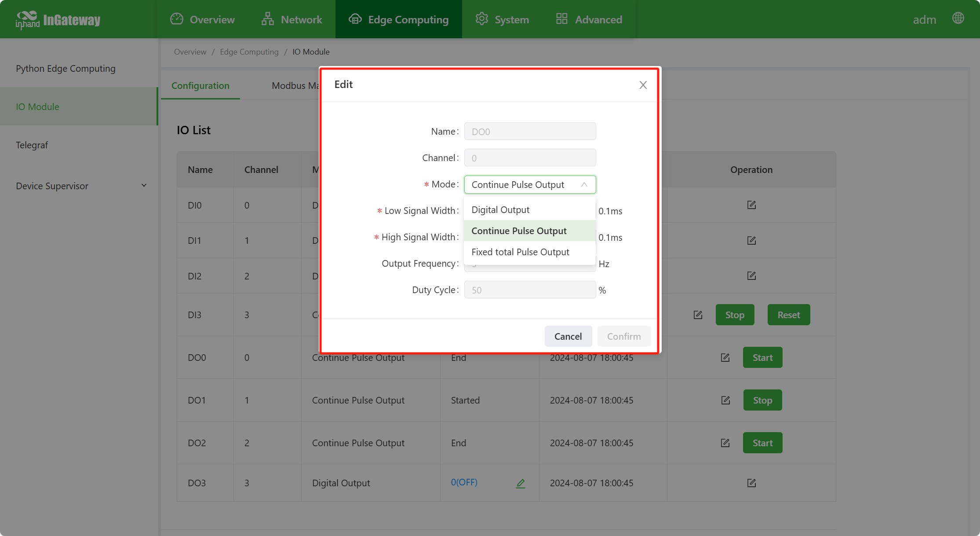Click edit icon in DI2 row
This screenshot has width=980, height=536.
point(751,276)
